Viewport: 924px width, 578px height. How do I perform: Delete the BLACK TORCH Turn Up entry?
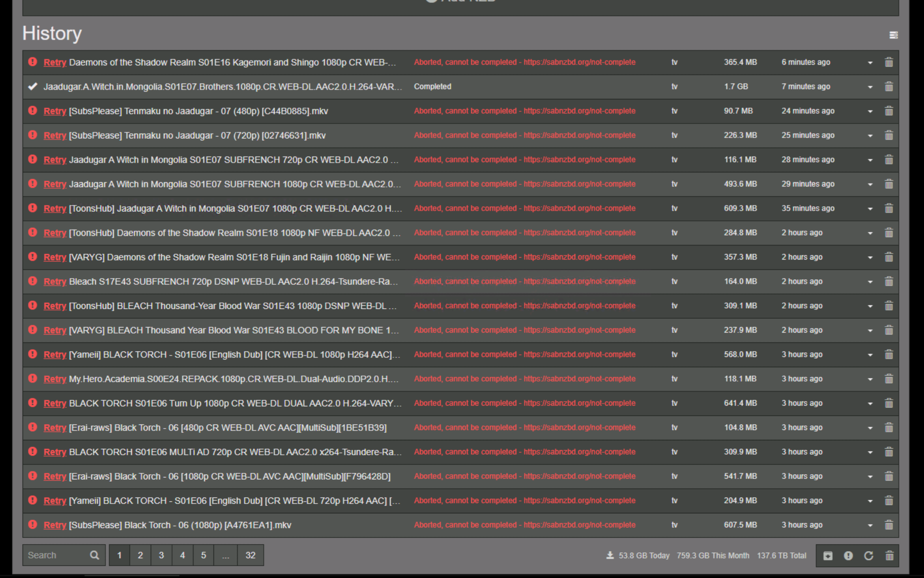pos(889,403)
